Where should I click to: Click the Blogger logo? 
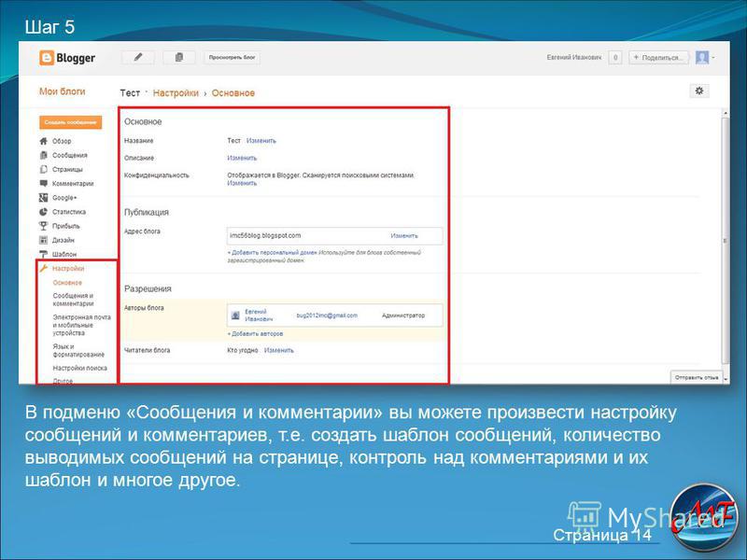[67, 58]
